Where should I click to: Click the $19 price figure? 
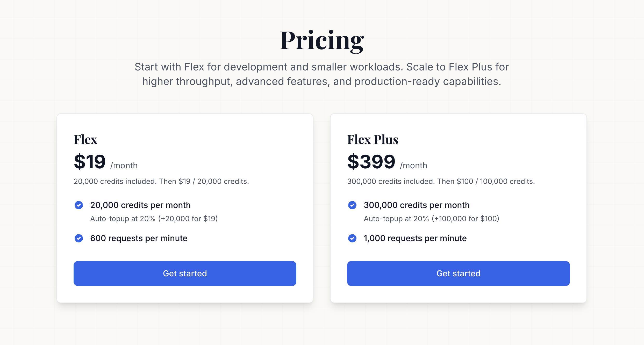90,162
